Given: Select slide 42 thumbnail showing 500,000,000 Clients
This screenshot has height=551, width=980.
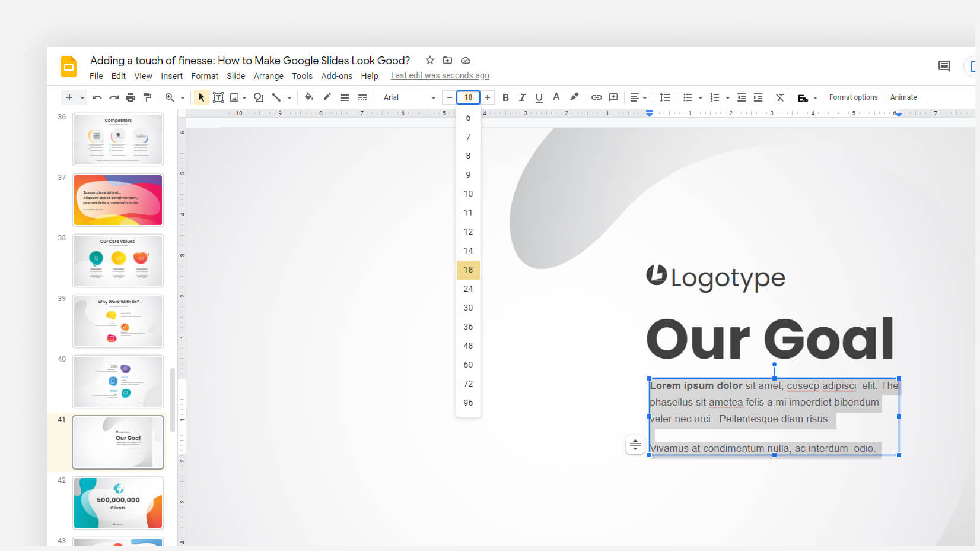Looking at the screenshot, I should (x=117, y=502).
